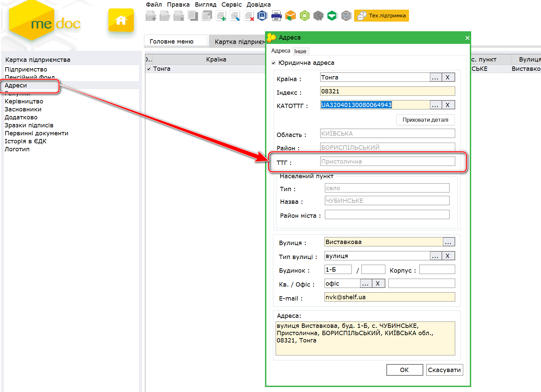The height and width of the screenshot is (392, 541).
Task: Click the Приховати деталі button
Action: click(425, 120)
